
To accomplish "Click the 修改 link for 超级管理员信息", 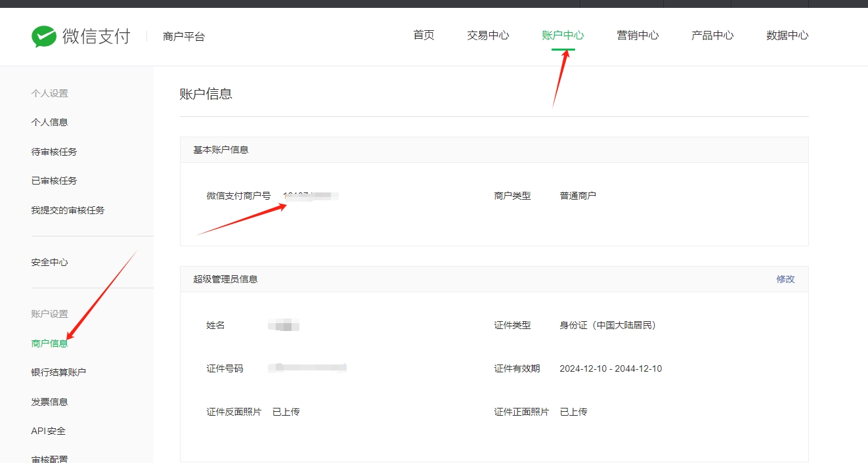I will (785, 279).
